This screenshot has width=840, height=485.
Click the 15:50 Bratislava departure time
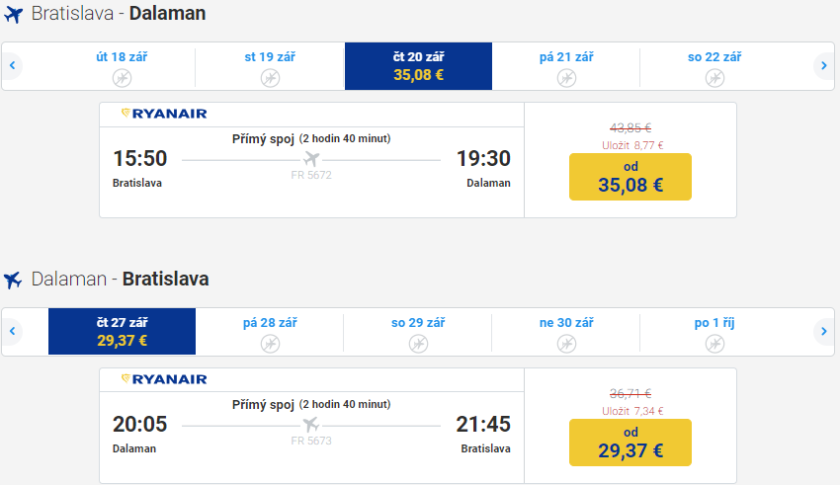(x=140, y=159)
